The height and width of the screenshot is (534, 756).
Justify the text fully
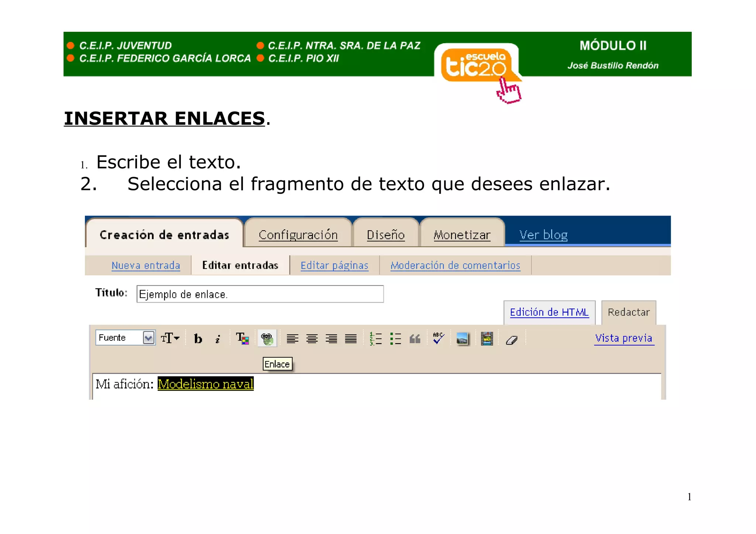[x=351, y=338]
